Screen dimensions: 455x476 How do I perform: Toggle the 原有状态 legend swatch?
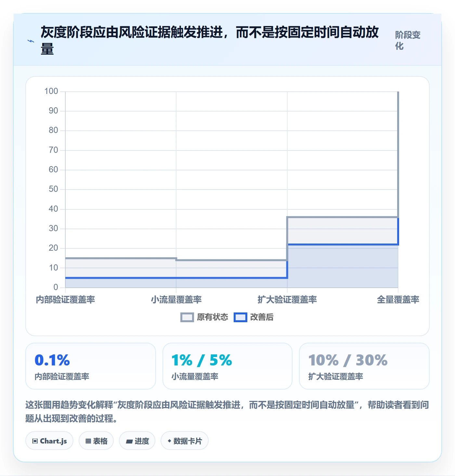pyautogui.click(x=187, y=317)
